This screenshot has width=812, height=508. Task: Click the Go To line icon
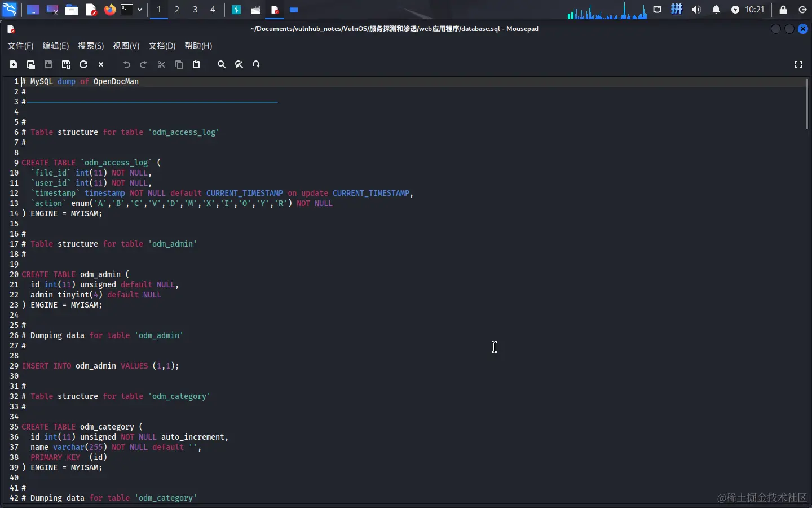(257, 64)
